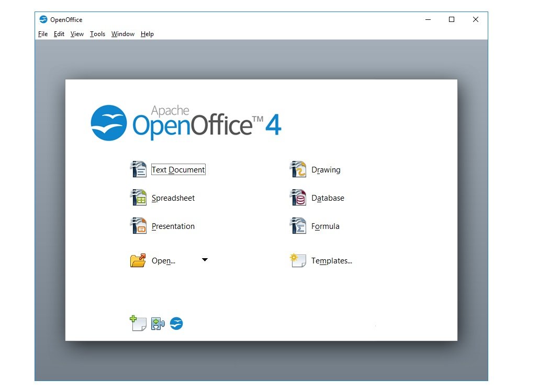The image size is (539, 392).
Task: Click the add extensions puzzle icon
Action: point(158,324)
